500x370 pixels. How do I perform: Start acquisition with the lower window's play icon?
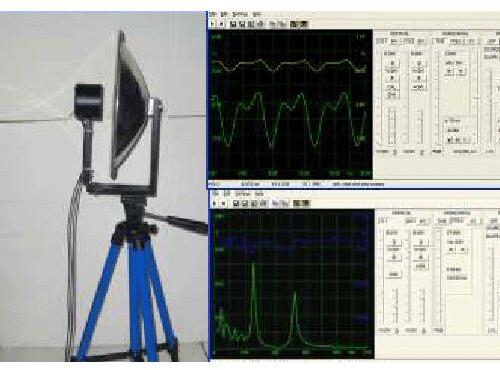pos(215,203)
